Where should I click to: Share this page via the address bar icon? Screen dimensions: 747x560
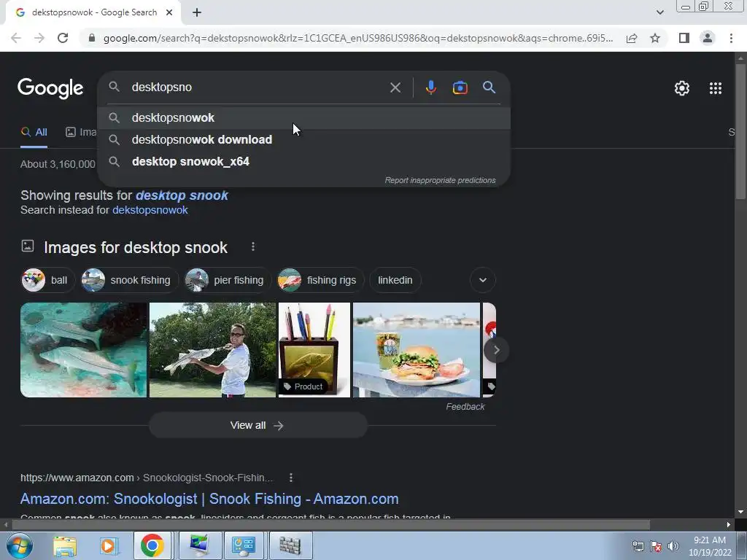tap(632, 38)
